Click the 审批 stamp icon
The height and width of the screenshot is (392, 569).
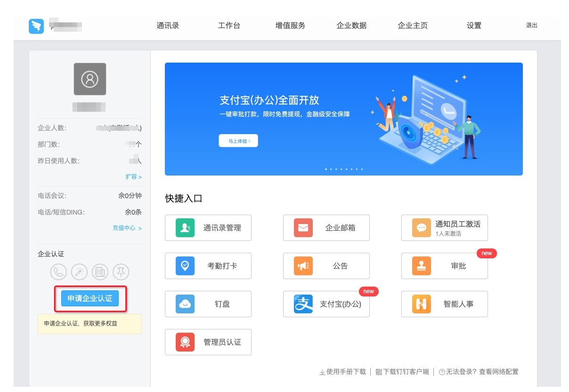[x=422, y=266]
